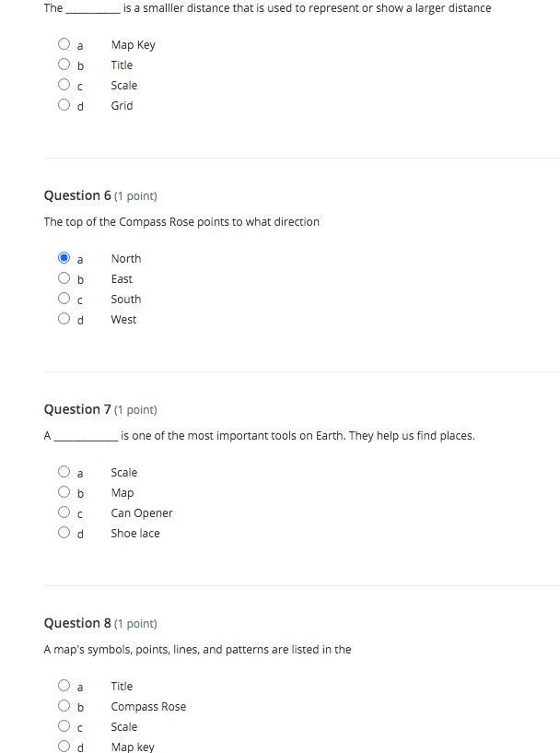The image size is (560, 753).
Task: Choose the 'Title' option in the scale question
Action: click(x=64, y=65)
